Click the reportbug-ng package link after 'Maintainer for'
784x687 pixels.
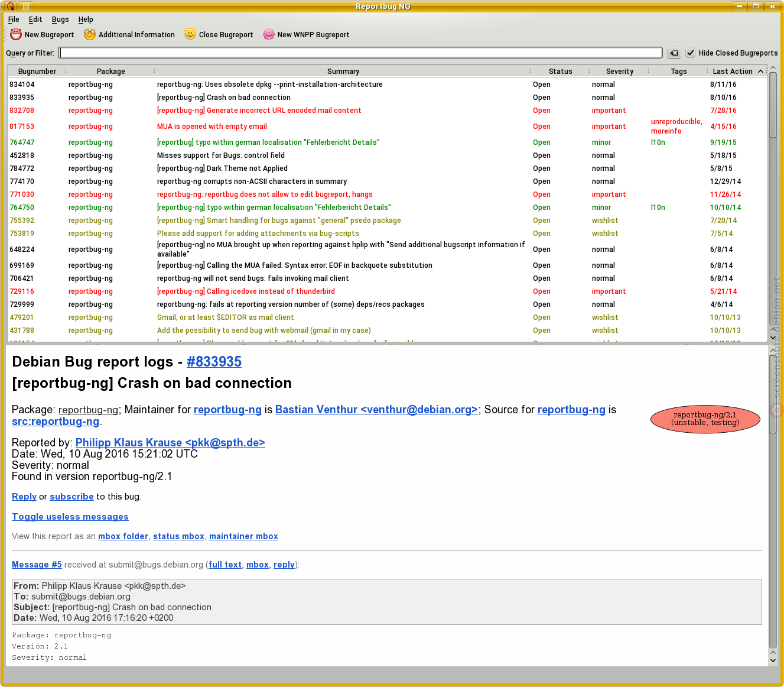pyautogui.click(x=227, y=410)
